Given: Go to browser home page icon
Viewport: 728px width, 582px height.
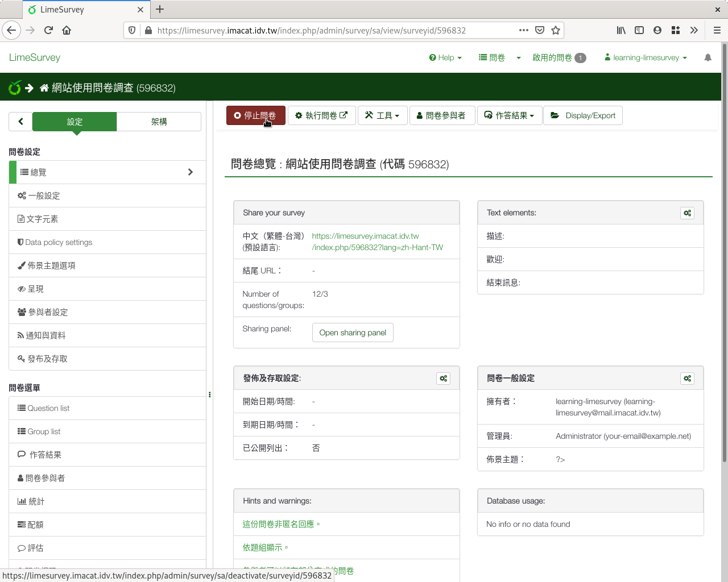Looking at the screenshot, I should point(67,30).
